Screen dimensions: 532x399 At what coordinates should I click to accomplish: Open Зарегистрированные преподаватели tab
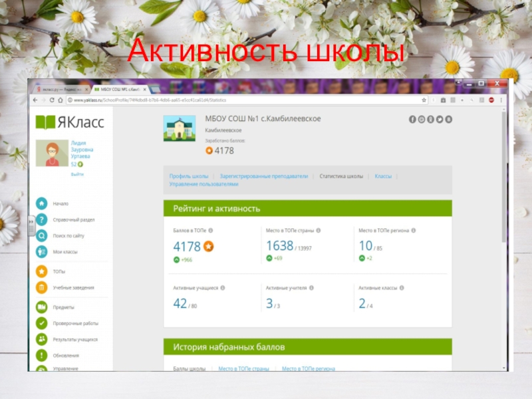(x=264, y=176)
